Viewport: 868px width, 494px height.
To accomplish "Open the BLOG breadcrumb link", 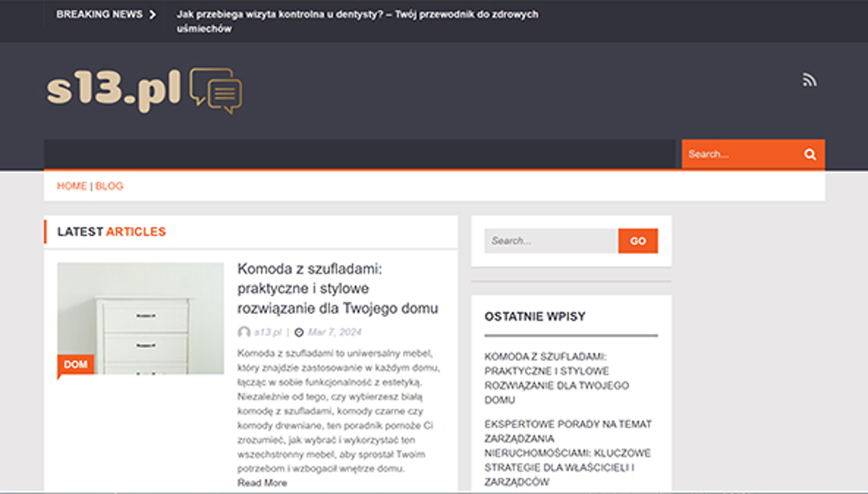I will pos(109,186).
